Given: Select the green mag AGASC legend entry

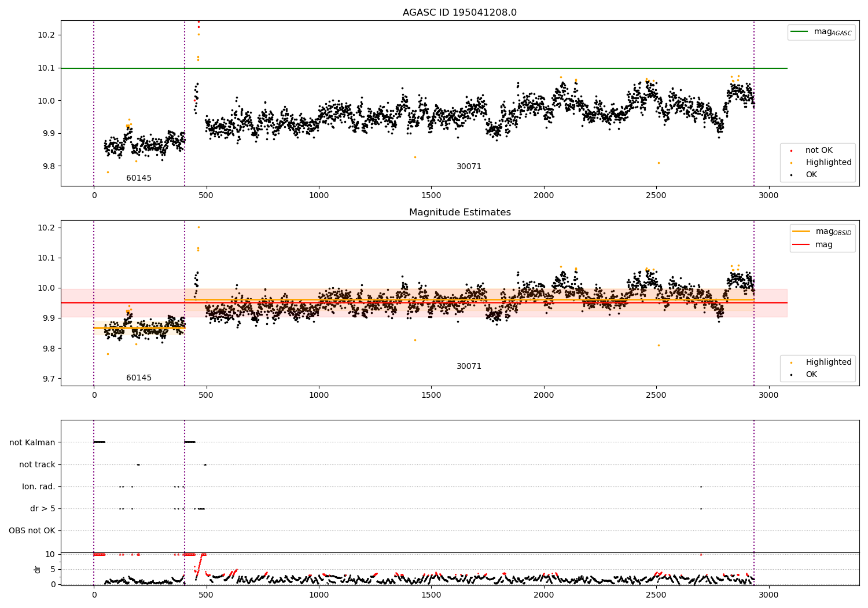Looking at the screenshot, I should pyautogui.click(x=821, y=32).
